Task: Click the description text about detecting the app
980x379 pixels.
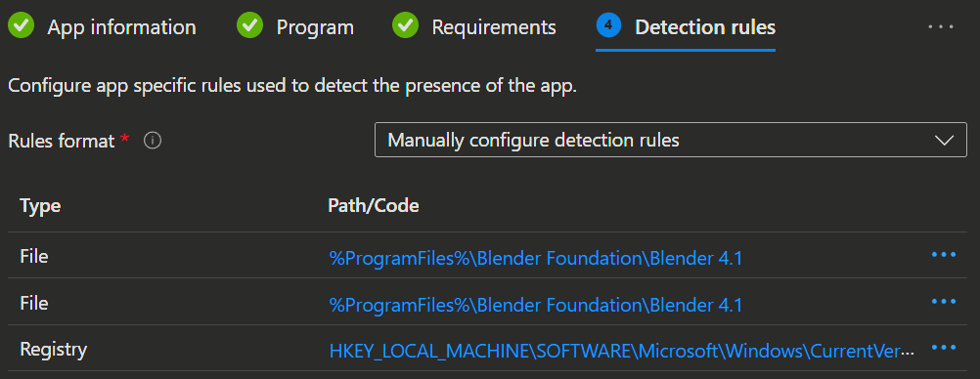Action: point(292,86)
